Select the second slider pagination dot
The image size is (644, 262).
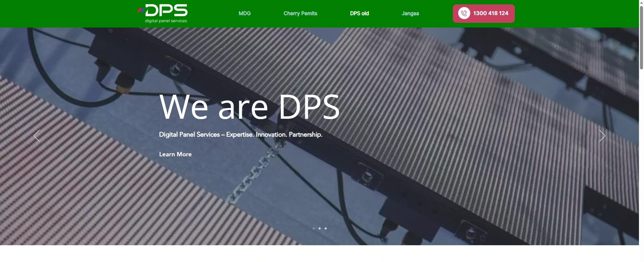click(320, 228)
